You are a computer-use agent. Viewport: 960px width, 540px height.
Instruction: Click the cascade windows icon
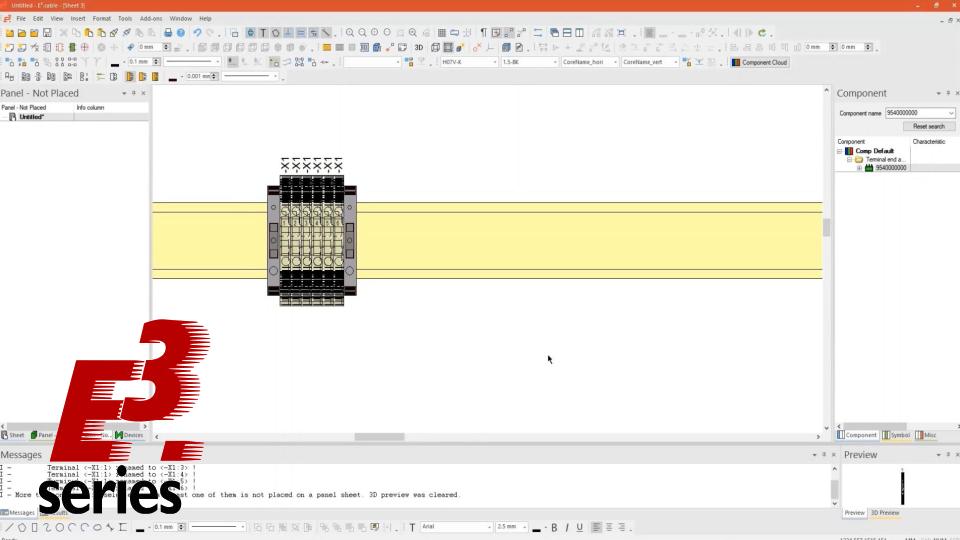coord(555,33)
